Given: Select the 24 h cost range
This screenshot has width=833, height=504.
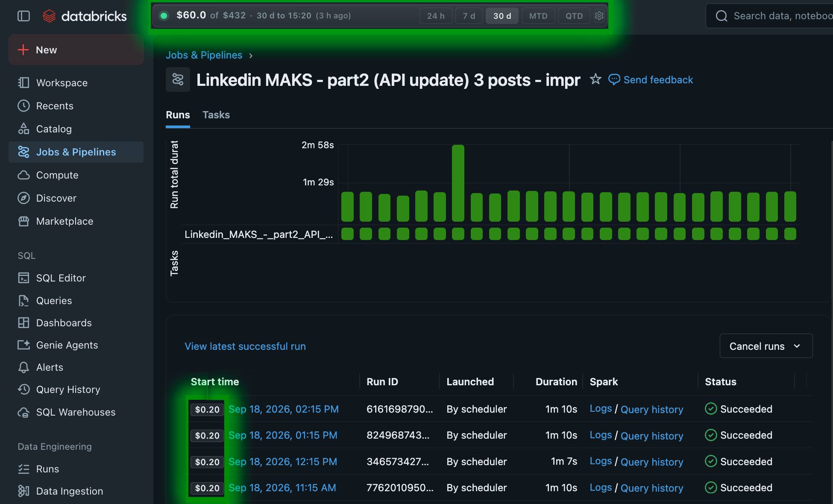Looking at the screenshot, I should tap(436, 16).
